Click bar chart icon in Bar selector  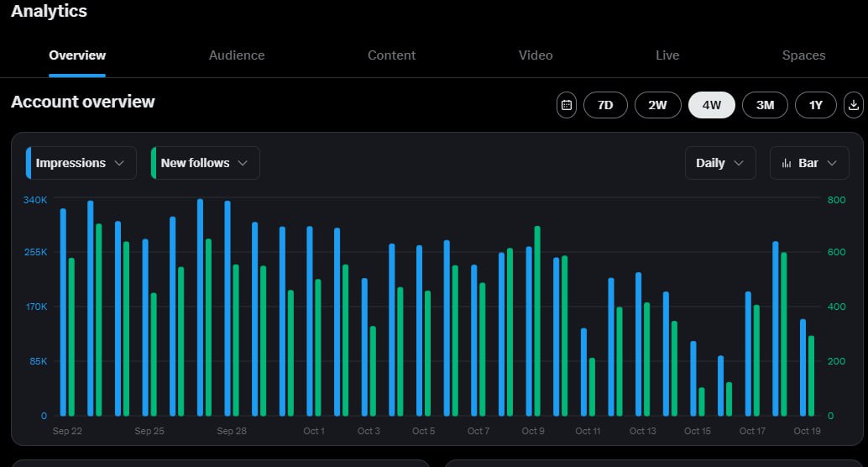tap(787, 163)
